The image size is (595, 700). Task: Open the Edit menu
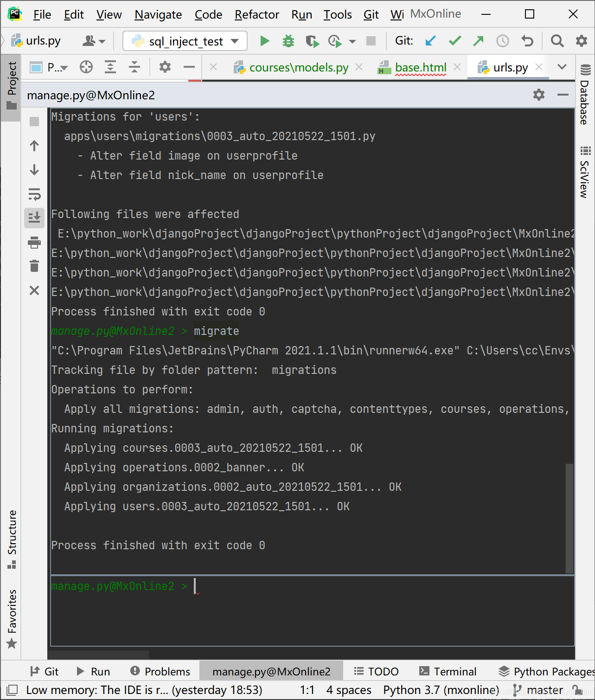tap(74, 14)
